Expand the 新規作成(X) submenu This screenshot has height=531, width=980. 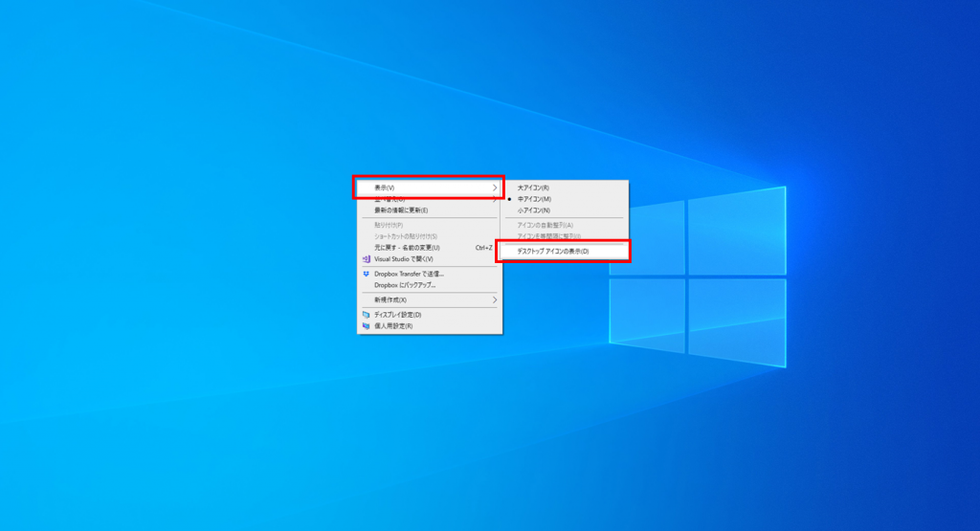click(x=430, y=299)
